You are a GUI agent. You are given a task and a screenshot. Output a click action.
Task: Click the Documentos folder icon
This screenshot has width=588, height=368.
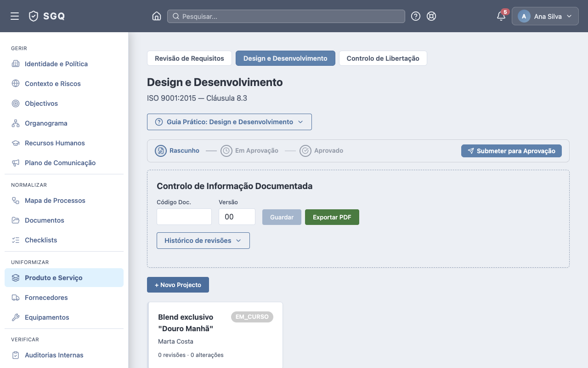[16, 220]
